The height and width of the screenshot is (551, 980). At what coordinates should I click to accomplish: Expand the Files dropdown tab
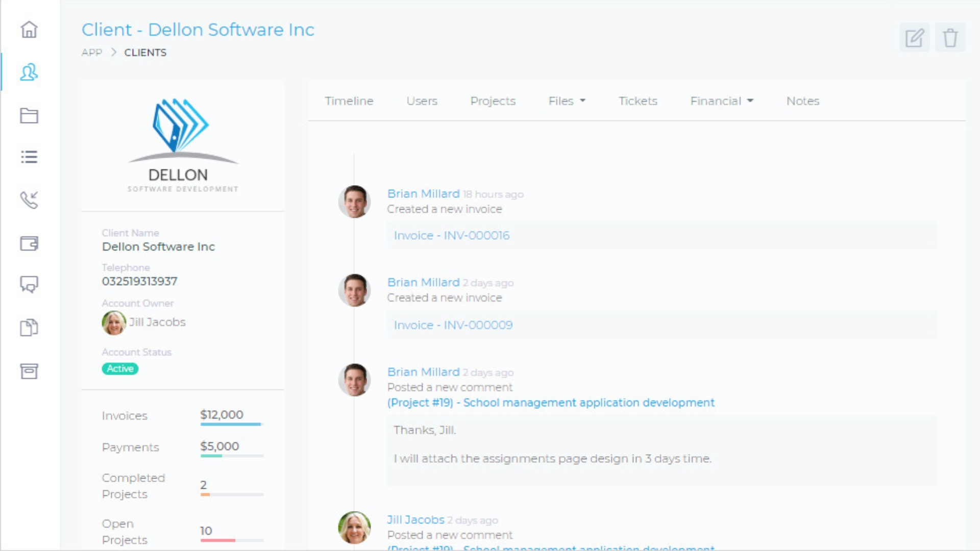pyautogui.click(x=567, y=101)
